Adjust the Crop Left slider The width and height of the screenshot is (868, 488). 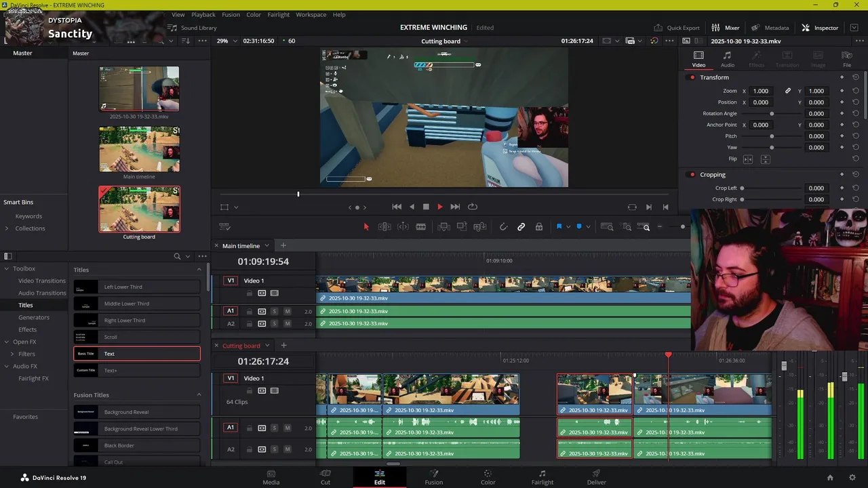tap(742, 188)
